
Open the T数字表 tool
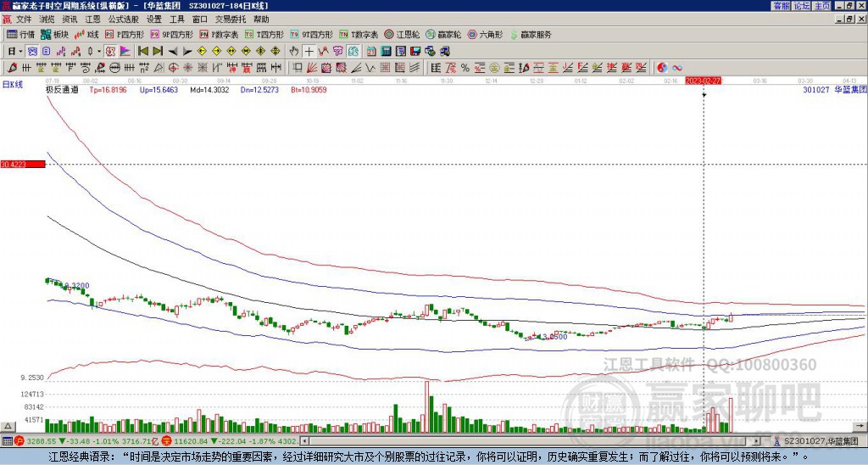tap(359, 34)
